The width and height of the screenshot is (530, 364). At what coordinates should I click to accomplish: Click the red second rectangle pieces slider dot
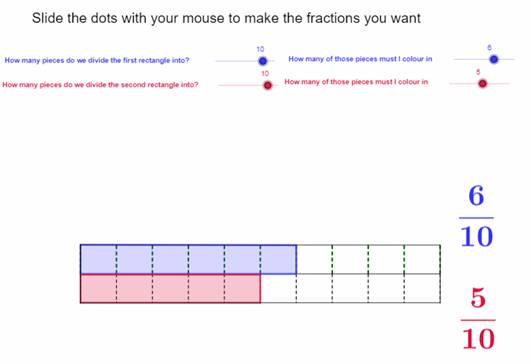pyautogui.click(x=267, y=85)
